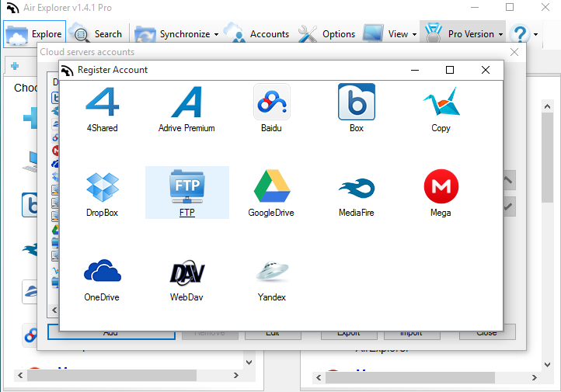Select Adrive Premium service icon
561x392 pixels.
pyautogui.click(x=186, y=109)
